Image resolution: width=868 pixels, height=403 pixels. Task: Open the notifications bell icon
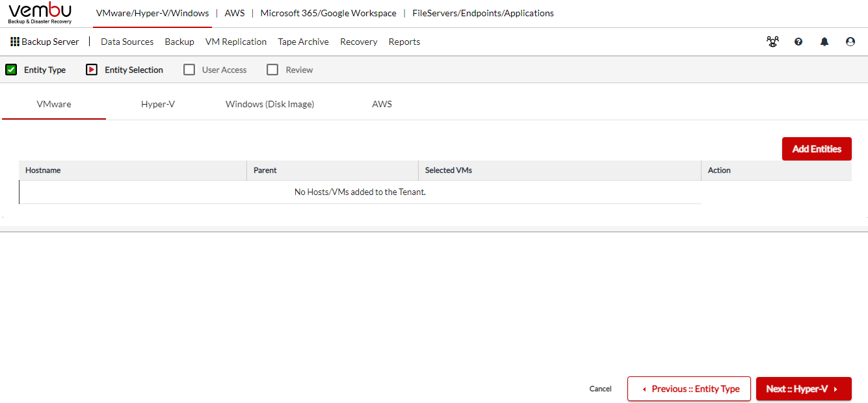click(x=824, y=42)
